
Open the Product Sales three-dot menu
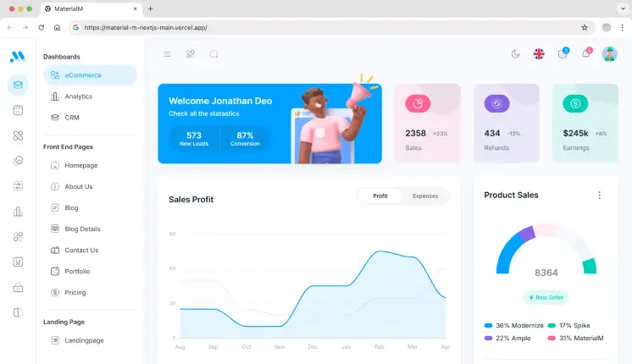coord(599,195)
